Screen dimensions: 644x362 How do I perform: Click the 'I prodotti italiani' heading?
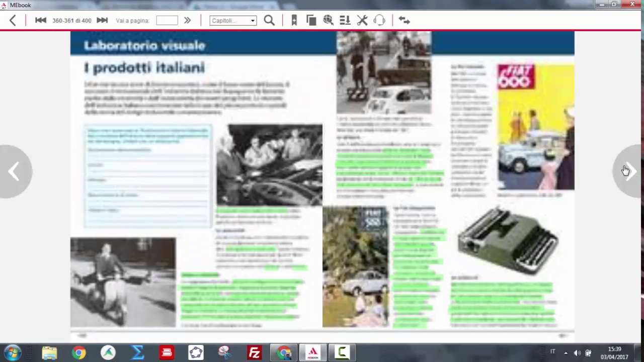click(x=144, y=67)
